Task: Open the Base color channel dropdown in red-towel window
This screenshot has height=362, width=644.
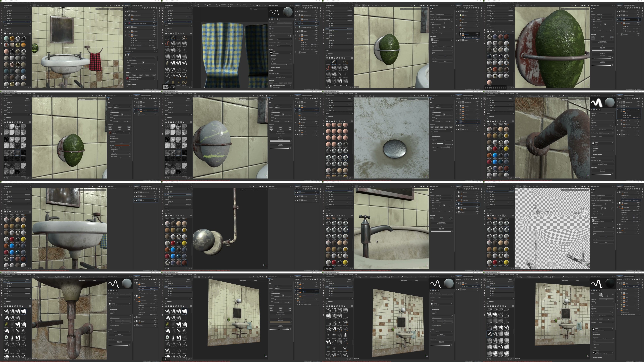Action: (x=128, y=8)
